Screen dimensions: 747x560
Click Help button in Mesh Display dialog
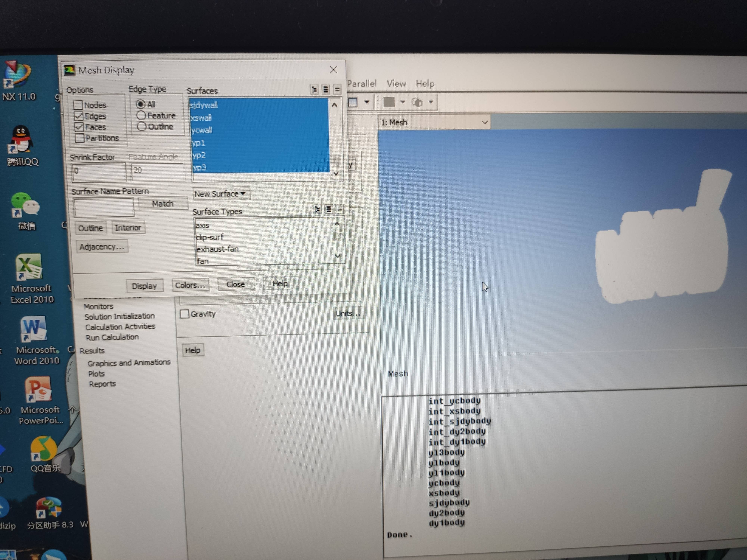[x=280, y=284]
